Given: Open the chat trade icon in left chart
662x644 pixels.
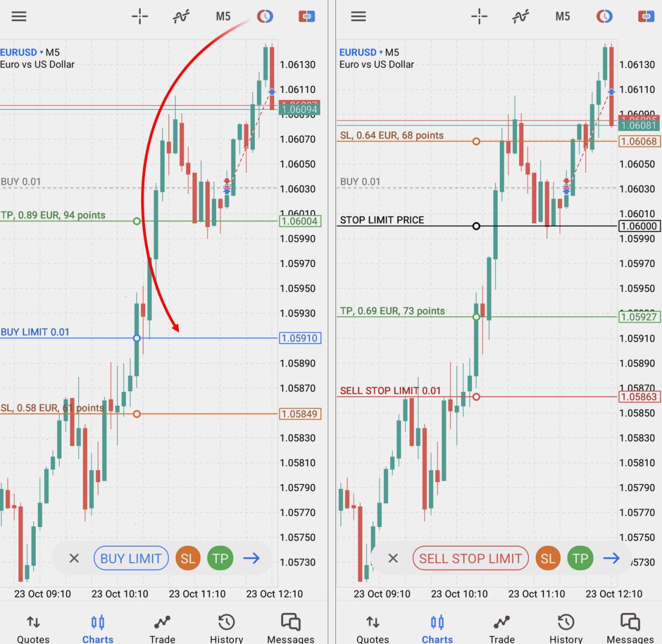Looking at the screenshot, I should (307, 17).
